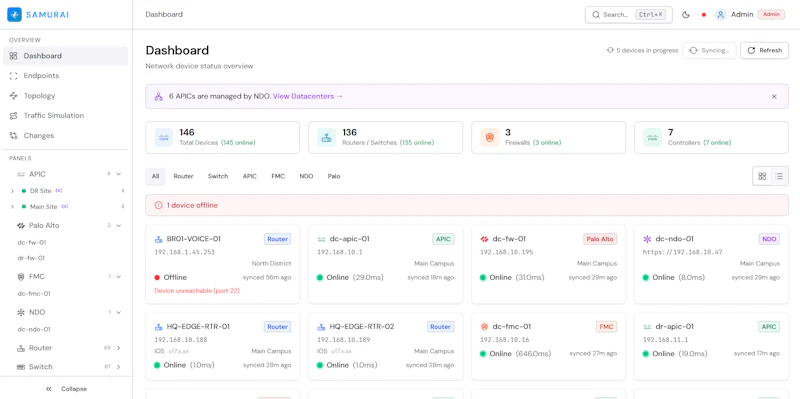
Task: Click the Palo Alto badge on dc-fw-01
Action: point(600,239)
